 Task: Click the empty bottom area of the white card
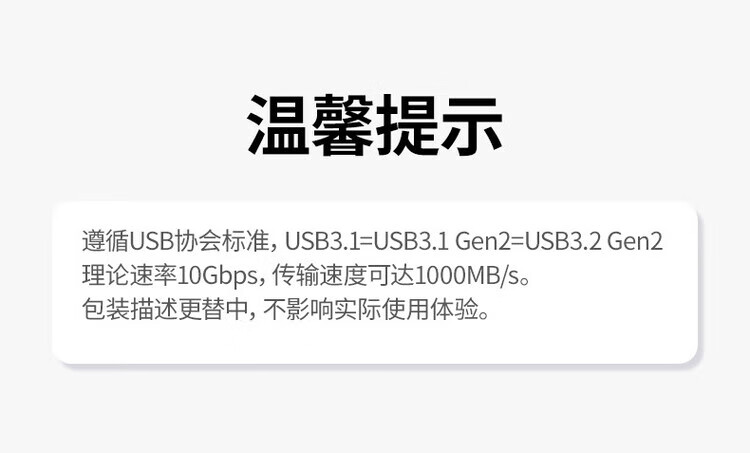(x=375, y=342)
